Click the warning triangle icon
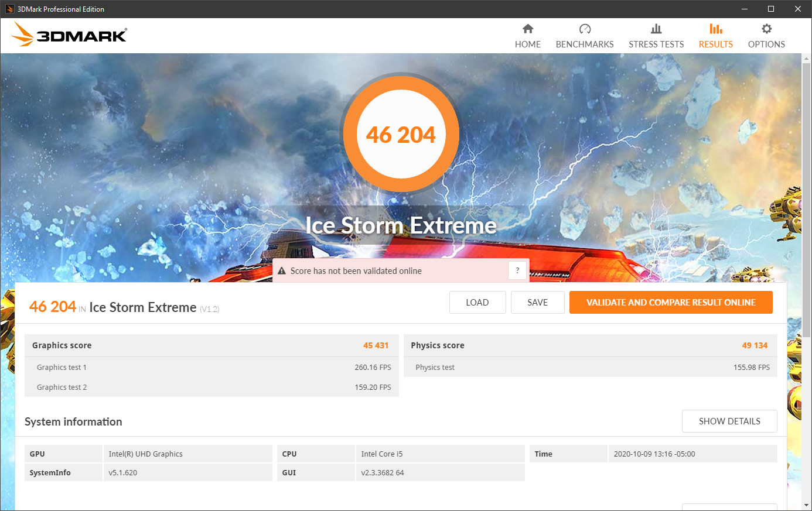The height and width of the screenshot is (511, 812). [x=281, y=271]
